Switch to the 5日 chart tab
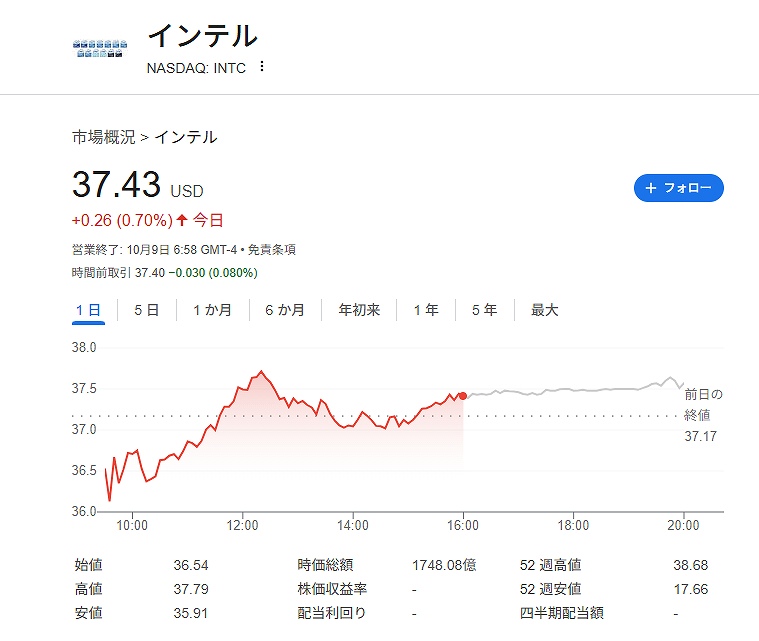This screenshot has width=759, height=641. pyautogui.click(x=146, y=310)
